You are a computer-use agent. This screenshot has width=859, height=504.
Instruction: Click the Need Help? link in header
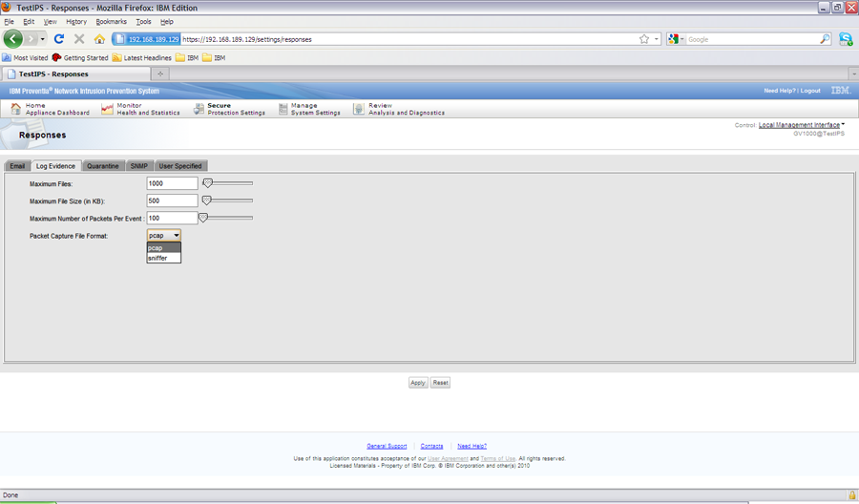point(780,91)
